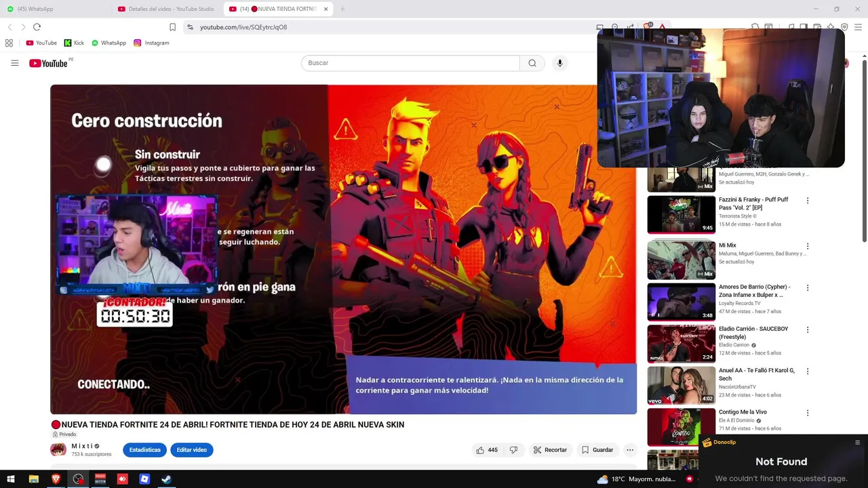Open Mixti channel avatar
The height and width of the screenshot is (488, 868).
click(58, 449)
